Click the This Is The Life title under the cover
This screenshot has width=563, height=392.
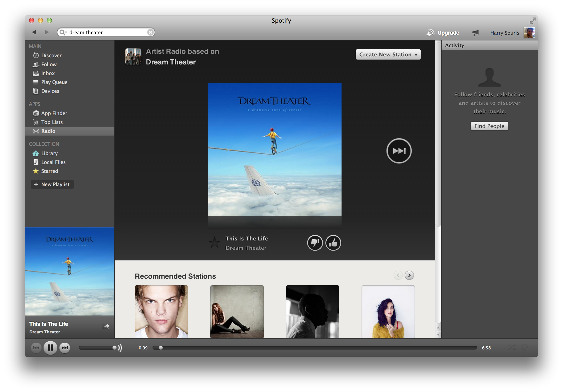click(247, 239)
